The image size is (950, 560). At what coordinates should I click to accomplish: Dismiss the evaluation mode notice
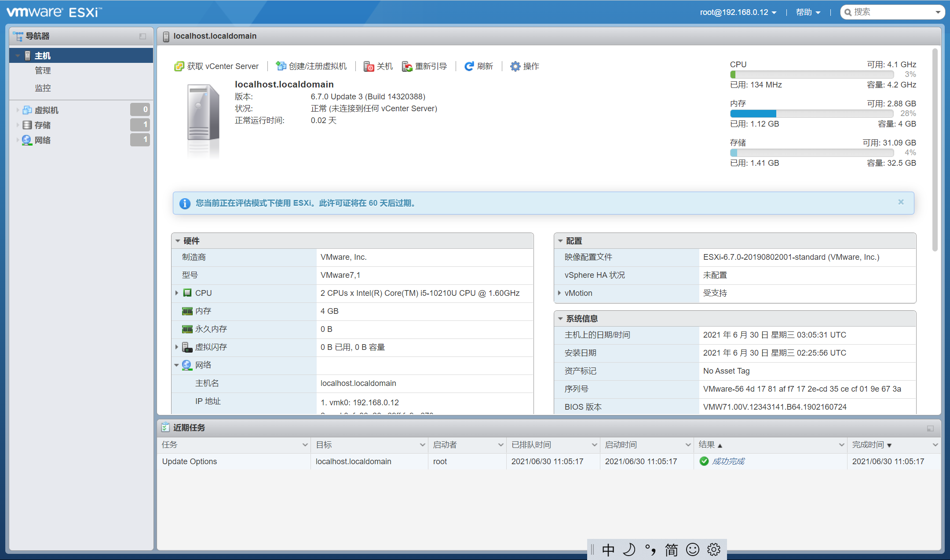tap(901, 202)
